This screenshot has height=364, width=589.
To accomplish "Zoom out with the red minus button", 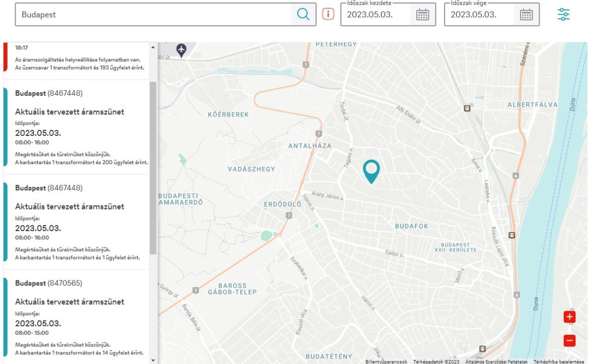I will click(569, 341).
